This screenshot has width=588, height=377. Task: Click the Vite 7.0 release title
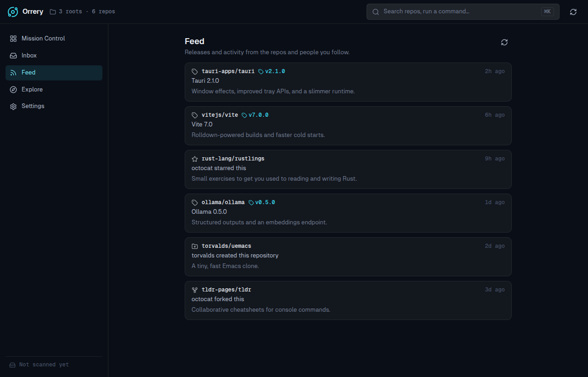(x=202, y=124)
